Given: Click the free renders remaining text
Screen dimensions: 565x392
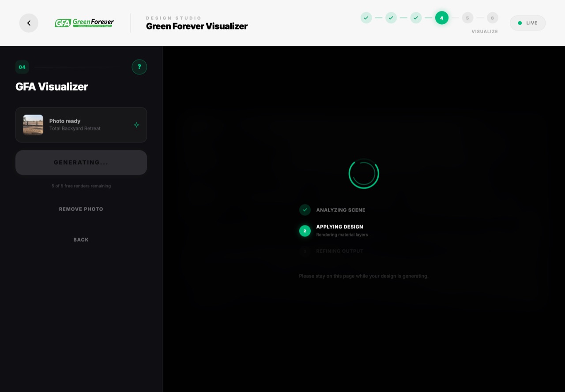Looking at the screenshot, I should coord(81,186).
